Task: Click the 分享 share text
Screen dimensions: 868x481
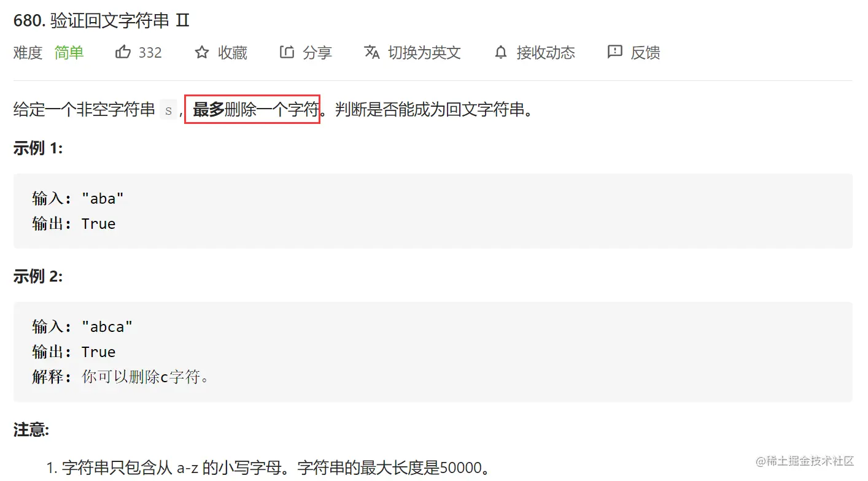Action: pos(317,53)
